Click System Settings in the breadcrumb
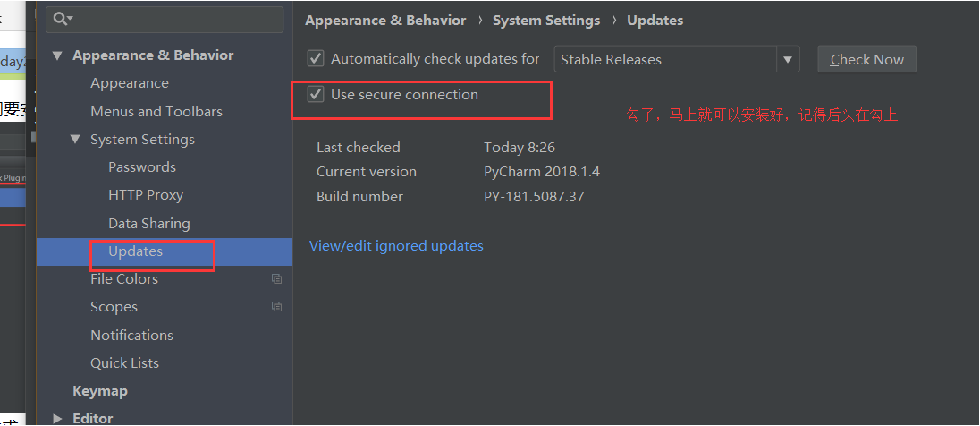 click(546, 21)
